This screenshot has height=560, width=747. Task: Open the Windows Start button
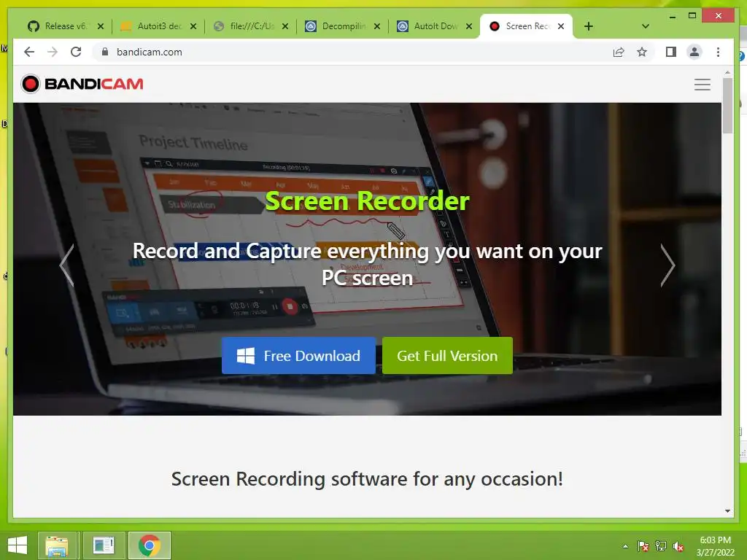click(x=18, y=545)
